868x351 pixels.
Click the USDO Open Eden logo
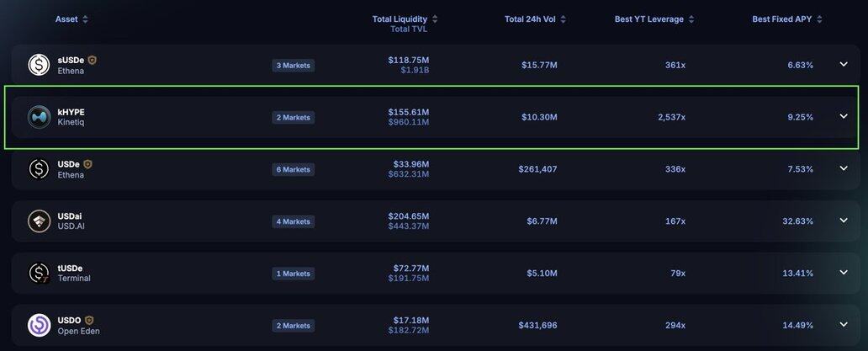point(40,325)
